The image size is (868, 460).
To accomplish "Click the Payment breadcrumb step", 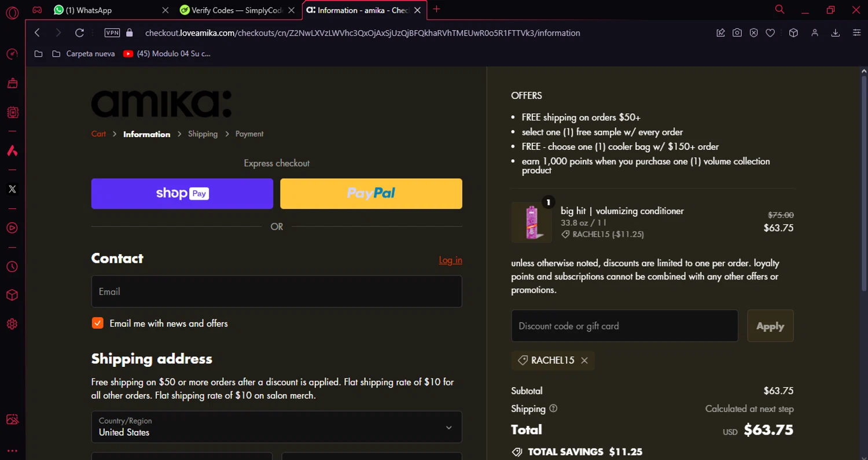I will pos(249,134).
